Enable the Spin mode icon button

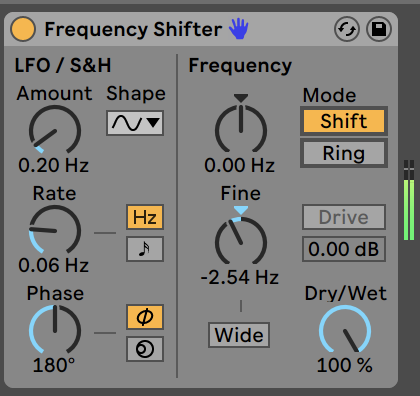[x=145, y=349]
